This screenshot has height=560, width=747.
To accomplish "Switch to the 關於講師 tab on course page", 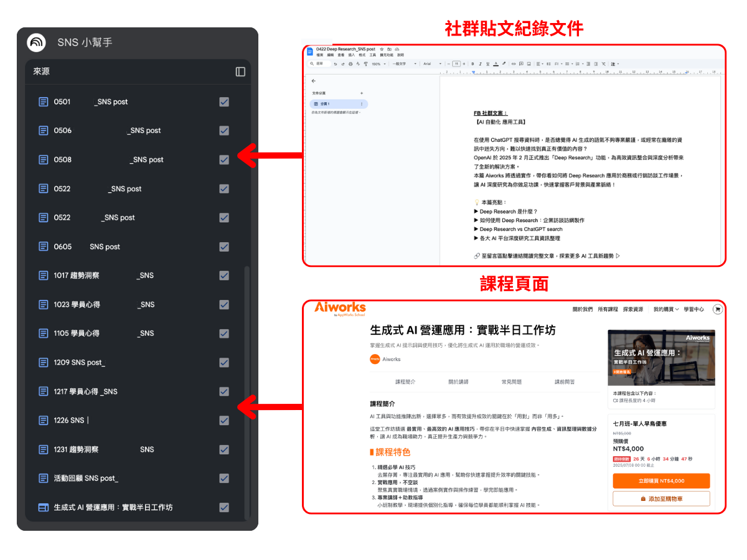I will 458,382.
